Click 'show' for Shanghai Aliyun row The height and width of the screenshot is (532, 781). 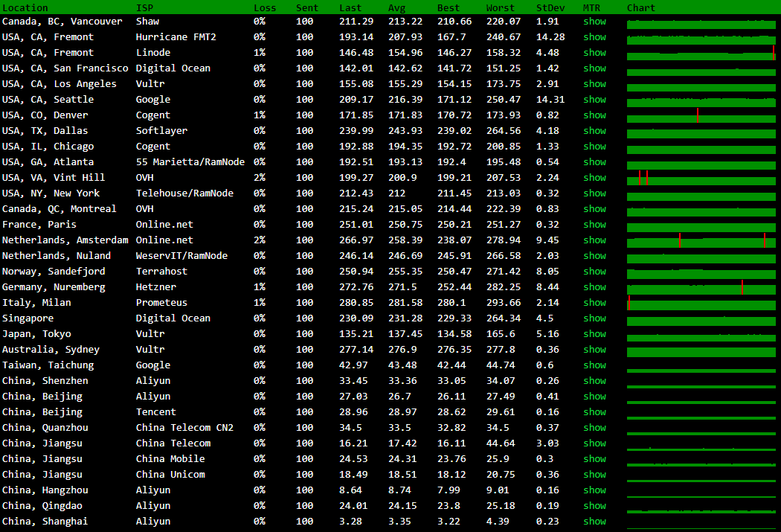click(x=595, y=522)
